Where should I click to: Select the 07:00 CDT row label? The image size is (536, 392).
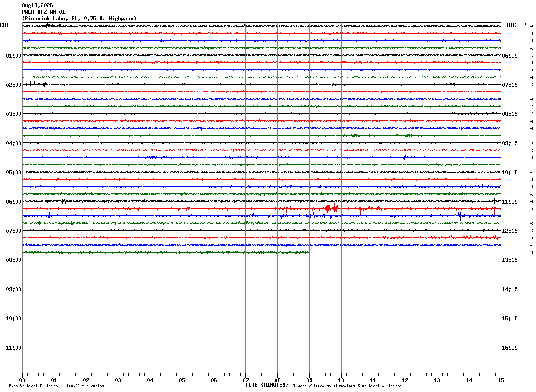(x=14, y=231)
